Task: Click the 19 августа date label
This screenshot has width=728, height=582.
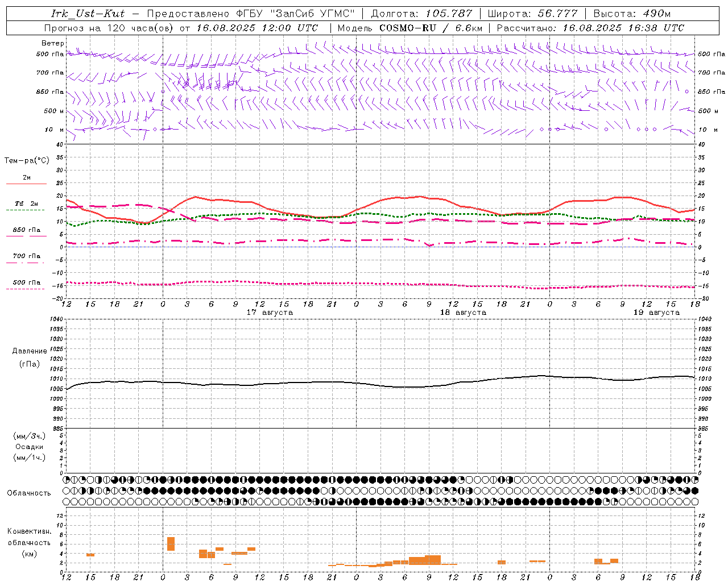Action: pos(656,313)
